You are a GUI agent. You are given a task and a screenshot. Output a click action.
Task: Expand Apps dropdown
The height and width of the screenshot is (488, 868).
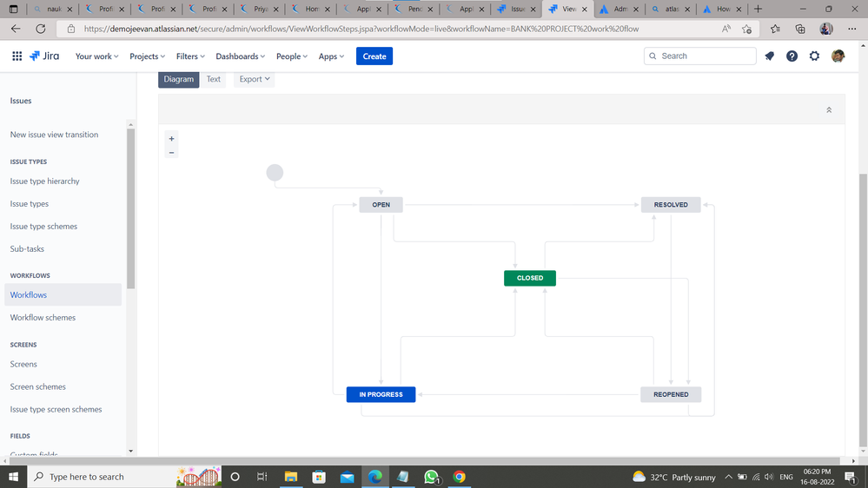click(331, 56)
